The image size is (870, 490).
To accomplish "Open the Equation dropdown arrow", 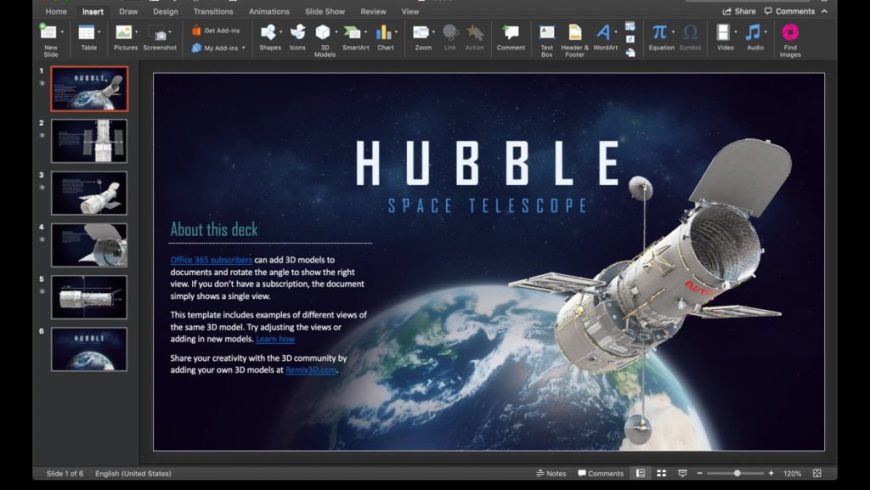I will tap(673, 32).
